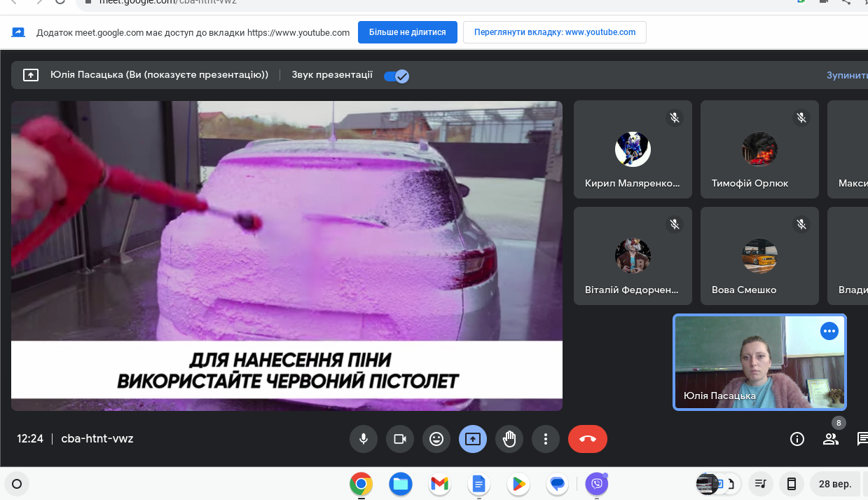Click the Звук презентації label
Viewport: 868px width, 500px height.
pyautogui.click(x=332, y=75)
